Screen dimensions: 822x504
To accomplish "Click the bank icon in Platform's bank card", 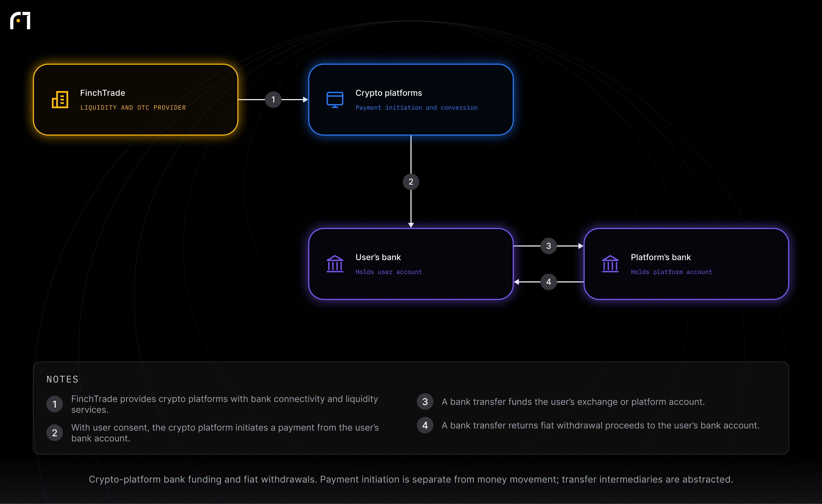I will click(x=610, y=264).
